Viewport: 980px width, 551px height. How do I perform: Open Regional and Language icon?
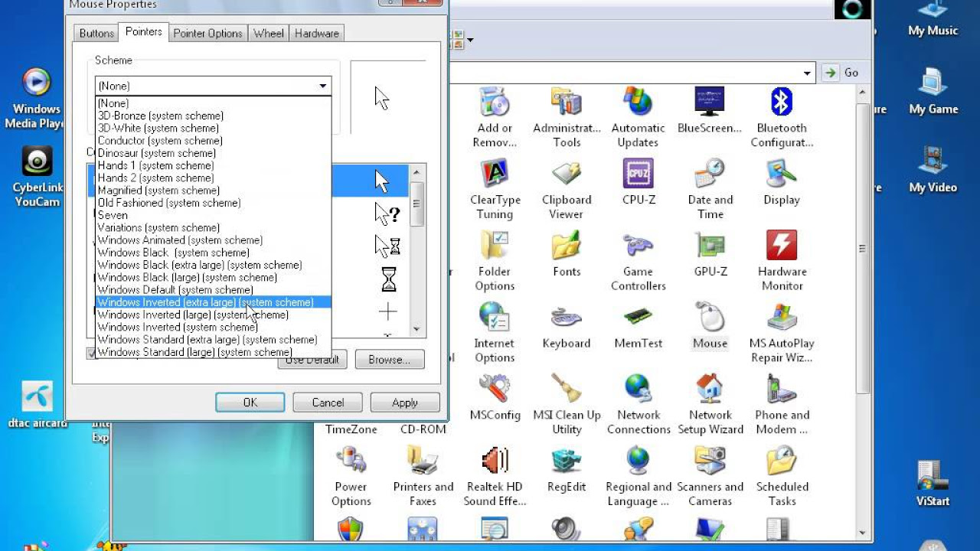pyautogui.click(x=638, y=461)
